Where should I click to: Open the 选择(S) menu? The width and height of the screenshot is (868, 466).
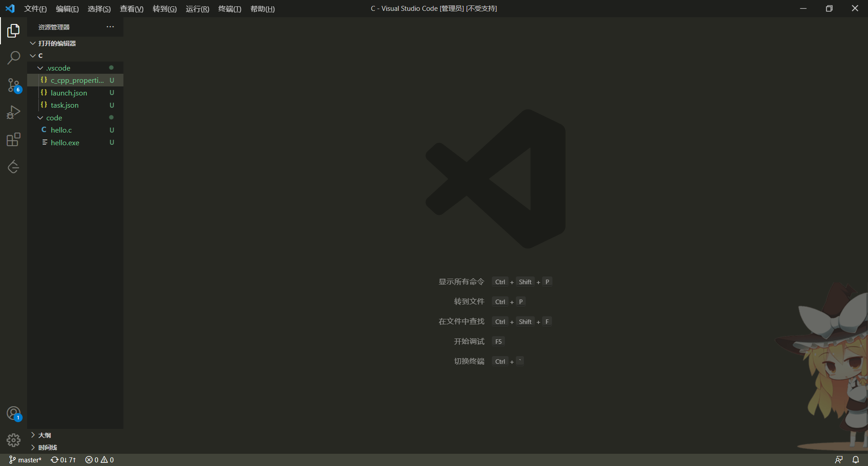pyautogui.click(x=99, y=9)
